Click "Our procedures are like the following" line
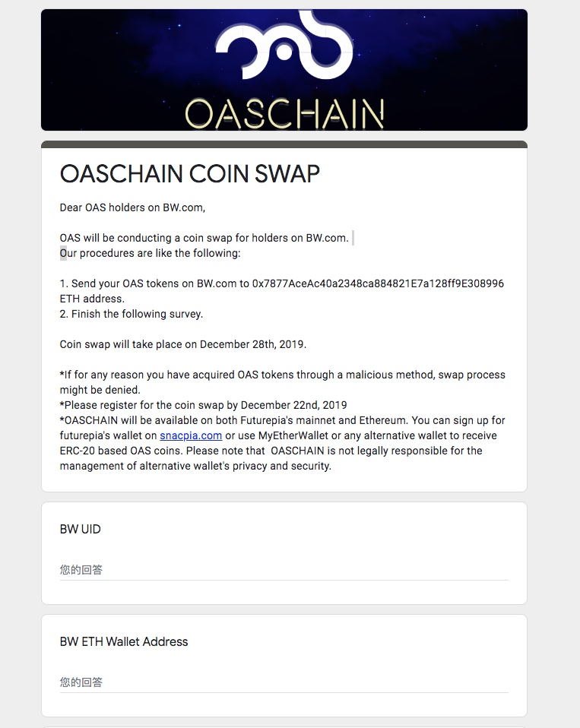The width and height of the screenshot is (580, 728). (151, 253)
